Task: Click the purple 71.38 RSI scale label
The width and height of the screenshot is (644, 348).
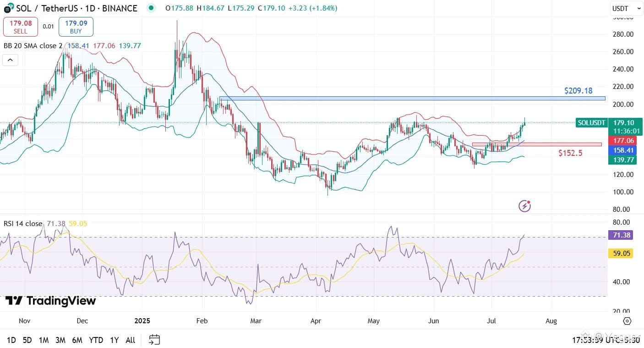Action: [x=622, y=235]
